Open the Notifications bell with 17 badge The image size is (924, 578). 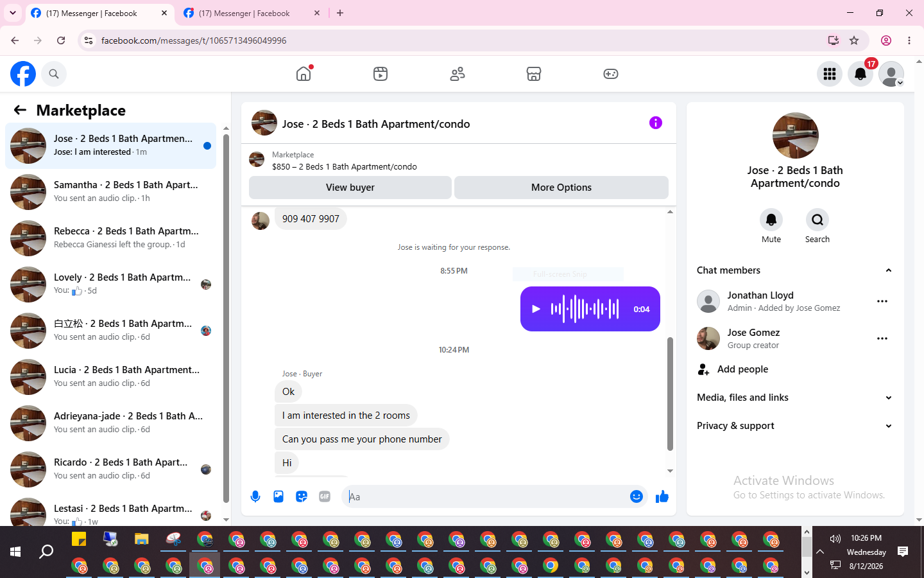(x=860, y=74)
